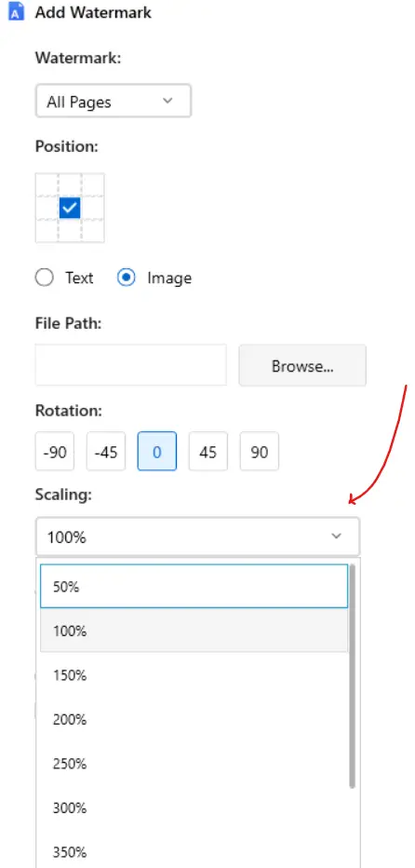Click the File Path input field
The height and width of the screenshot is (868, 415).
tap(130, 365)
